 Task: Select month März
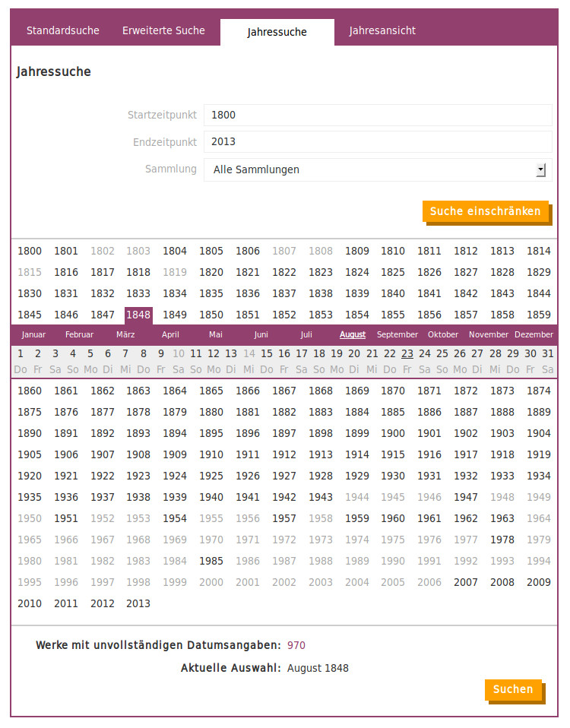tap(125, 335)
